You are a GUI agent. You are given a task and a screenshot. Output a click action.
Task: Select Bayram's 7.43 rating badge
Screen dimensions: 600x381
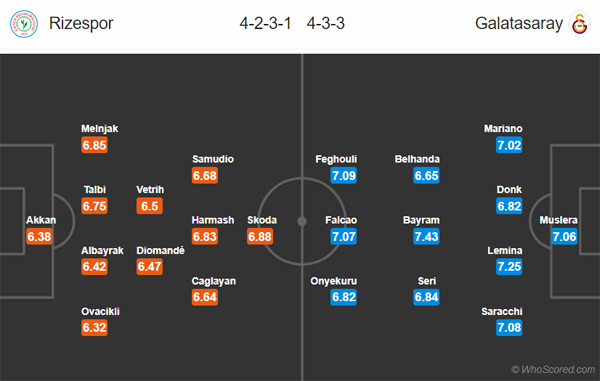click(426, 236)
